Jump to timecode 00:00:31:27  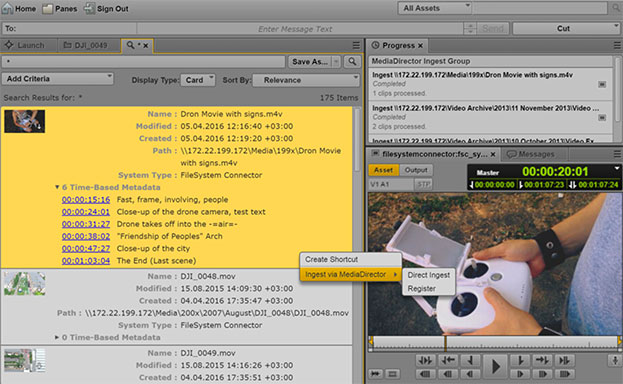[86, 224]
